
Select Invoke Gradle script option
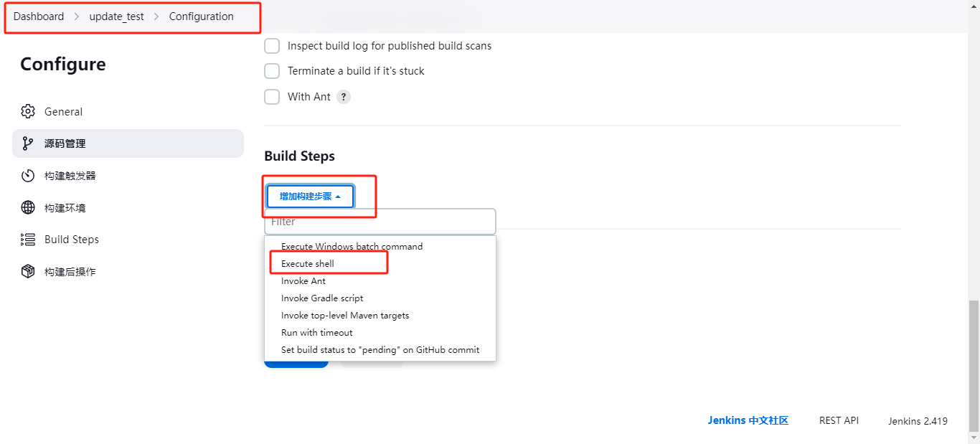pyautogui.click(x=322, y=298)
